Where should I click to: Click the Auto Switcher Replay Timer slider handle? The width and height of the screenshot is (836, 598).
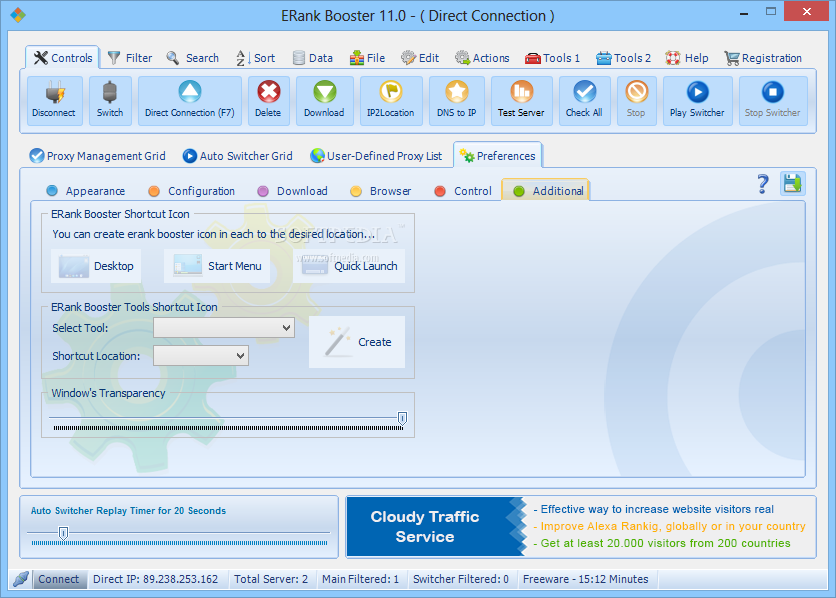point(63,533)
